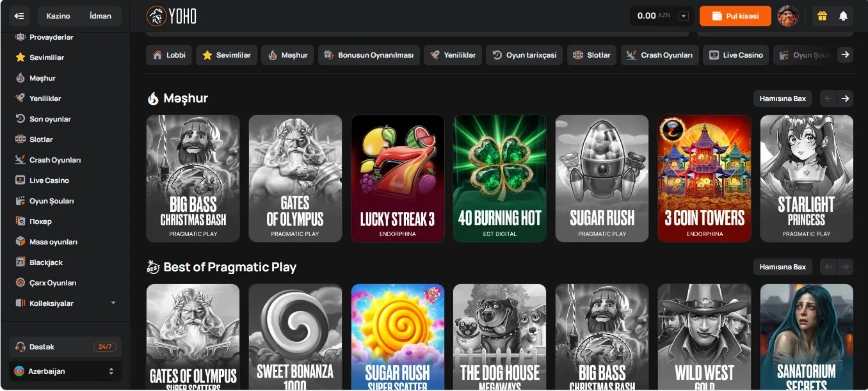Click the Azerbaijan flag icon

pos(19,371)
